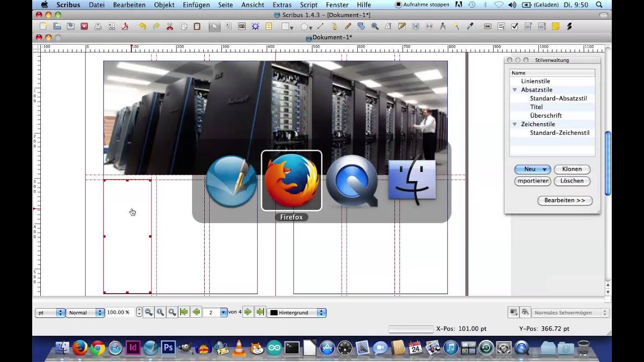Collapse the Absatzstile tree group
The width and height of the screenshot is (644, 362).
515,90
